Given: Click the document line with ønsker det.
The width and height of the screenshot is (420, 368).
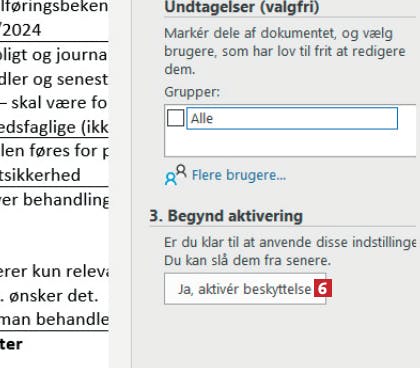Looking at the screenshot, I should [49, 296].
